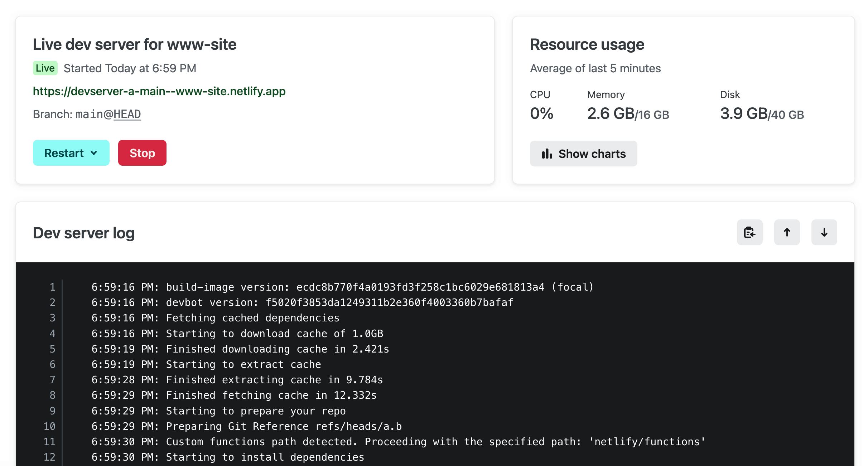
Task: Click the bar chart icon in Show charts
Action: click(547, 154)
